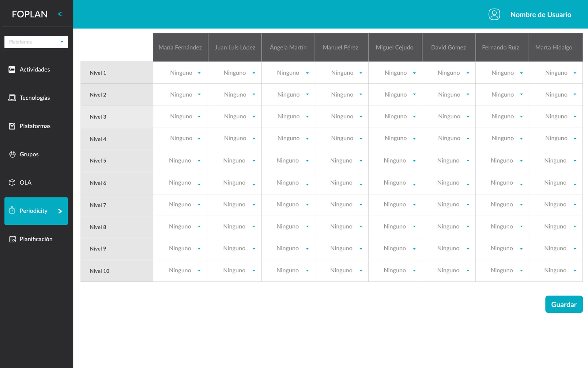588x368 pixels.
Task: Click the OLA cube icon
Action: click(12, 182)
